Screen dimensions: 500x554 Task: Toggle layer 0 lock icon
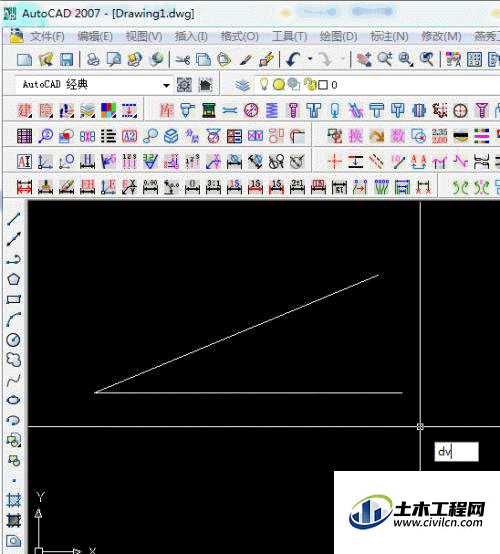tap(311, 84)
